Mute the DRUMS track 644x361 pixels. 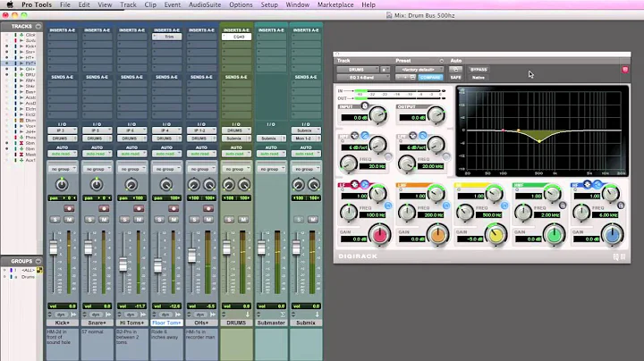click(243, 220)
